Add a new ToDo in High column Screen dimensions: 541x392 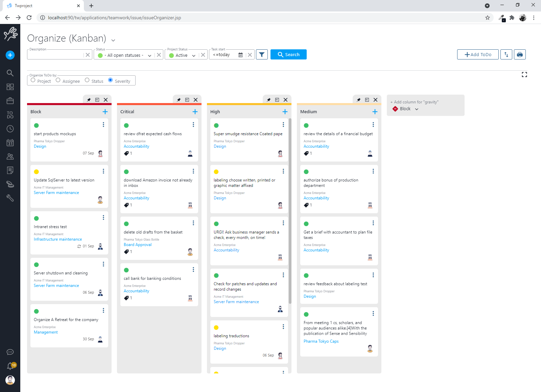(285, 112)
